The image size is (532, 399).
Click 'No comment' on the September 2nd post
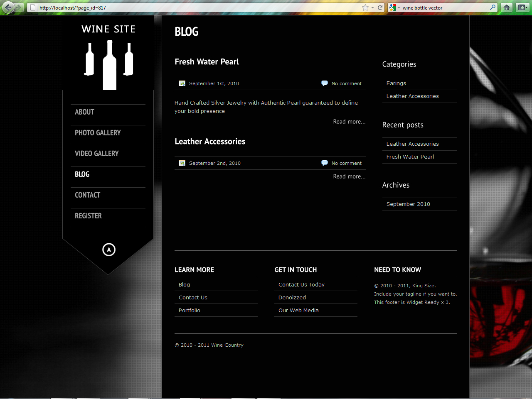[347, 163]
